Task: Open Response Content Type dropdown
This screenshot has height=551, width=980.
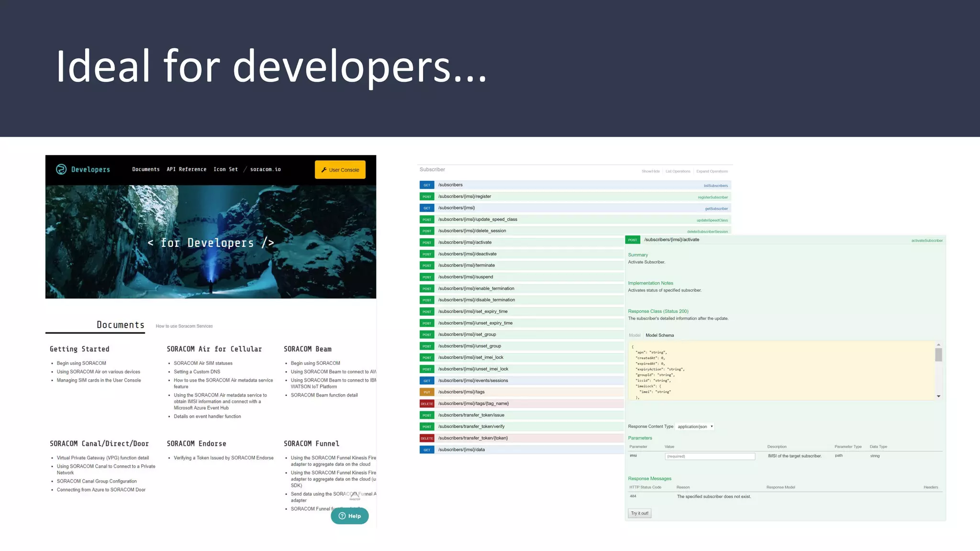Action: click(695, 427)
